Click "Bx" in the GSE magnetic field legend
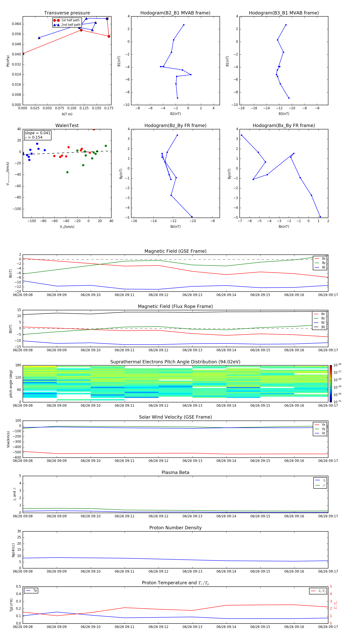The width and height of the screenshot is (351, 644). pyautogui.click(x=324, y=259)
